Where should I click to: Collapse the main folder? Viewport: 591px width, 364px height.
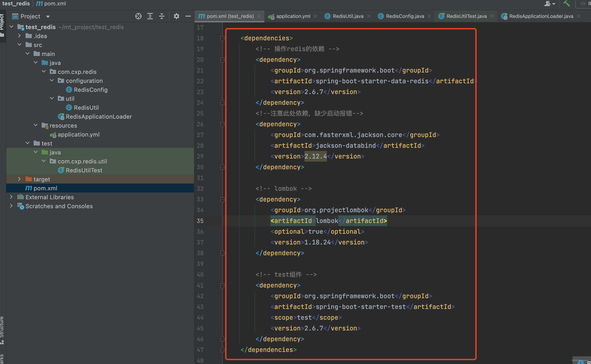point(28,54)
